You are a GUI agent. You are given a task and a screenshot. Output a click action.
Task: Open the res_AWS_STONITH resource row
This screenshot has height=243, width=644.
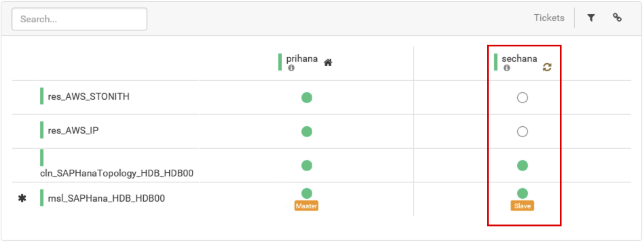coord(88,97)
